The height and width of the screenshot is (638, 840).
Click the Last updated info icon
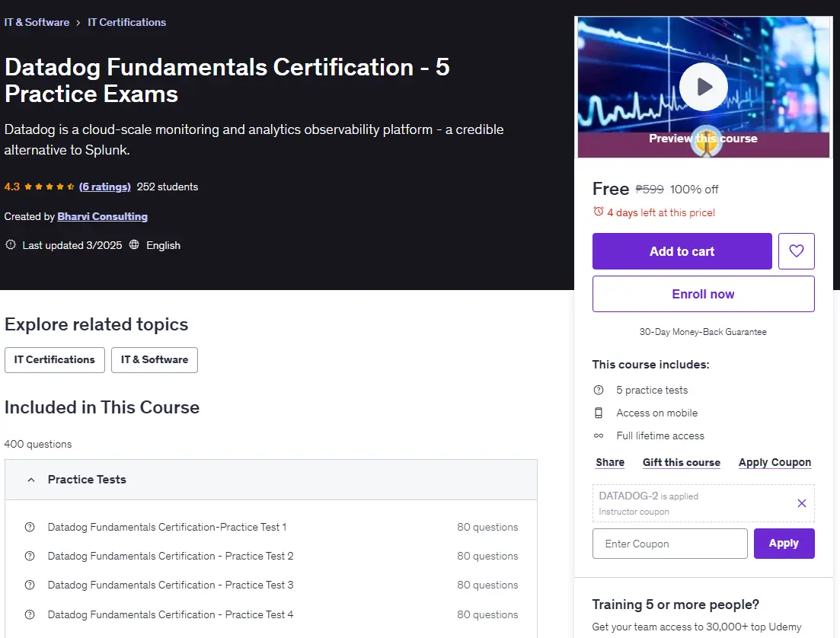click(10, 245)
